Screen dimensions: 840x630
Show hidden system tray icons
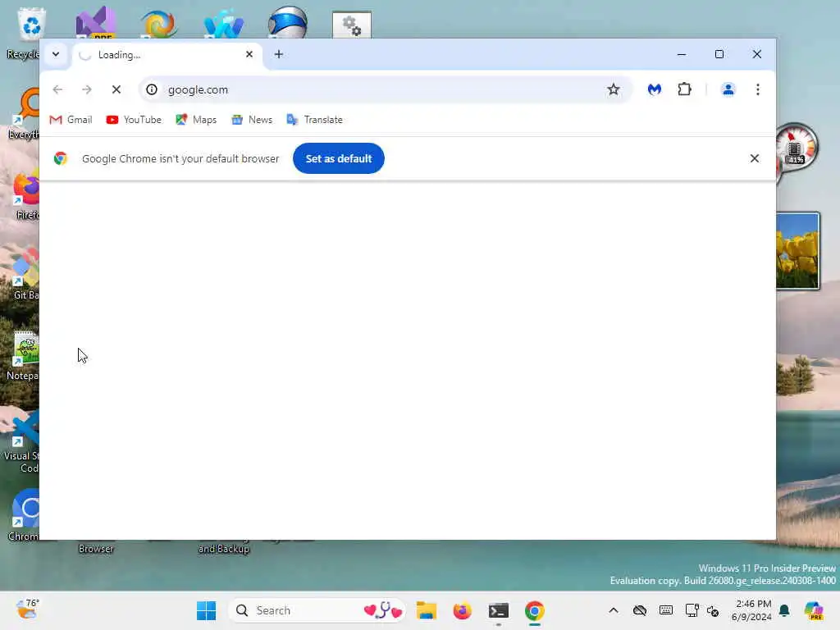[x=614, y=610]
